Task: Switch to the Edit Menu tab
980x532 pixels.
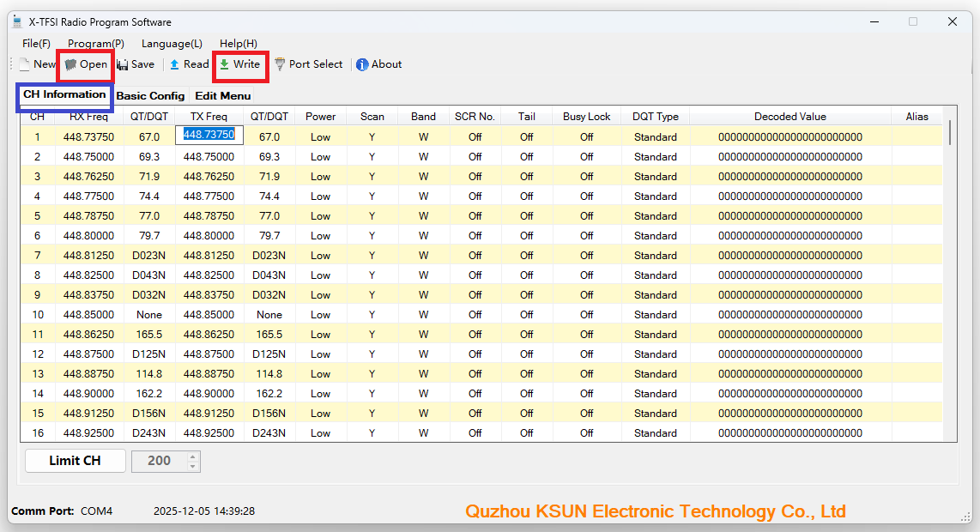Action: (223, 95)
